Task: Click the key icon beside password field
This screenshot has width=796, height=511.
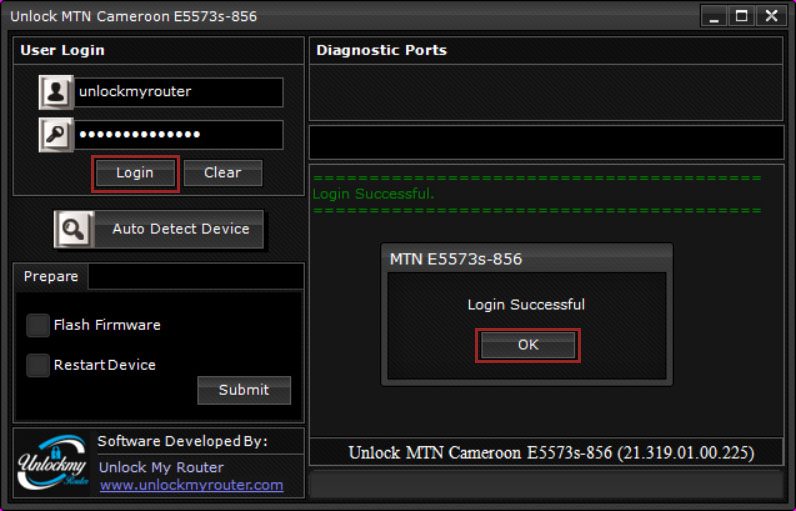Action: (55, 135)
